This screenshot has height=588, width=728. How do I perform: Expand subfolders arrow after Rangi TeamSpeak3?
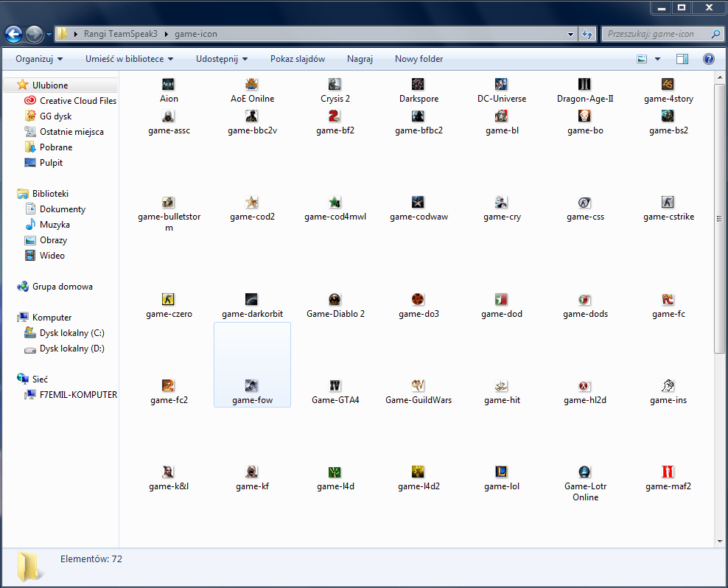pos(167,34)
